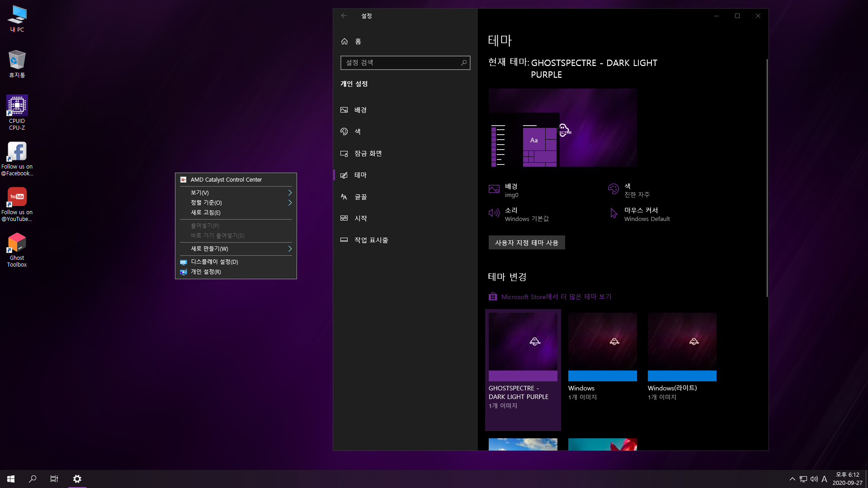Open 작업 표시줄 (Taskbar) settings
This screenshot has height=488, width=868.
pyautogui.click(x=371, y=240)
